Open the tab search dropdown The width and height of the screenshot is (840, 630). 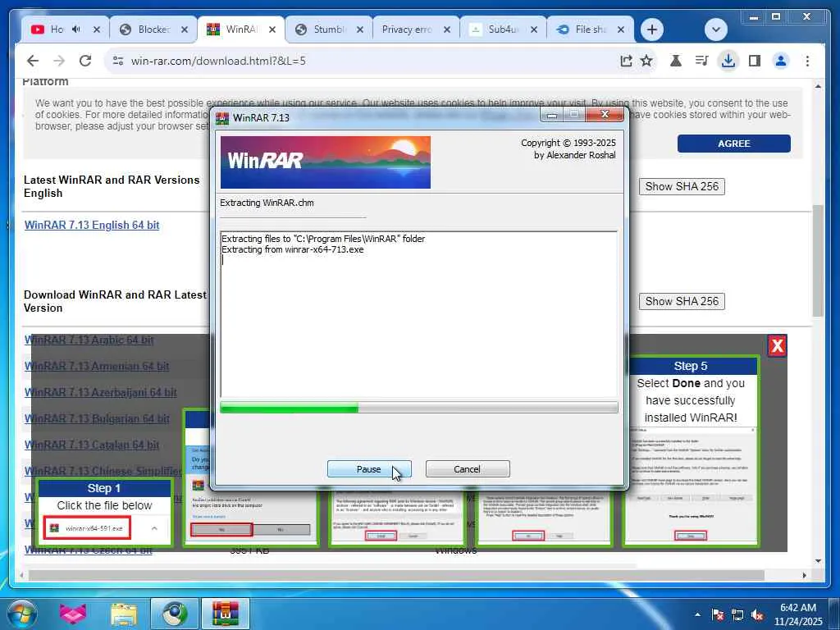pyautogui.click(x=715, y=30)
